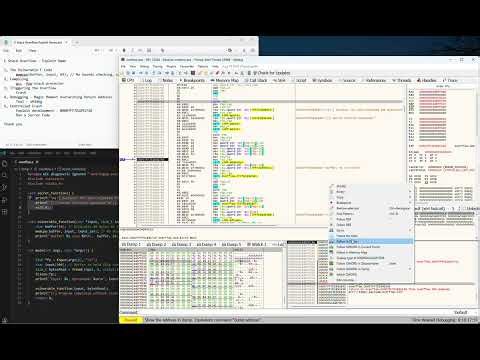Select Dump 5 tab in dump pane

click(231, 244)
